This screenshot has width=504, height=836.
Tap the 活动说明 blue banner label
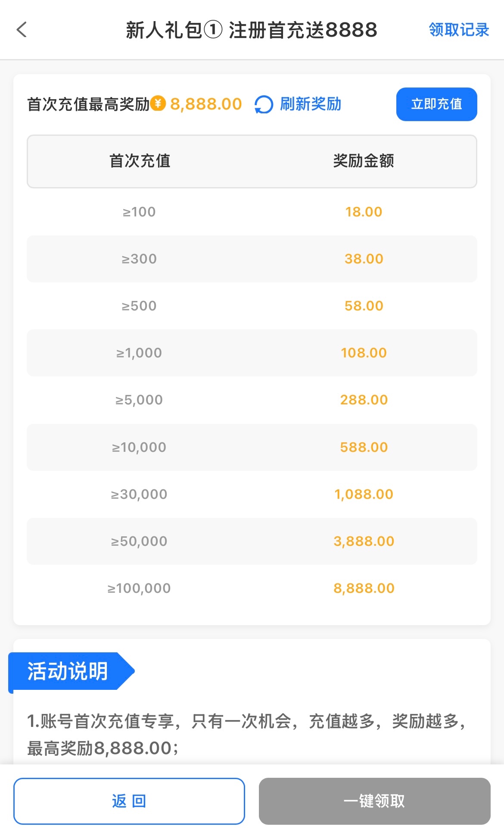tap(68, 671)
